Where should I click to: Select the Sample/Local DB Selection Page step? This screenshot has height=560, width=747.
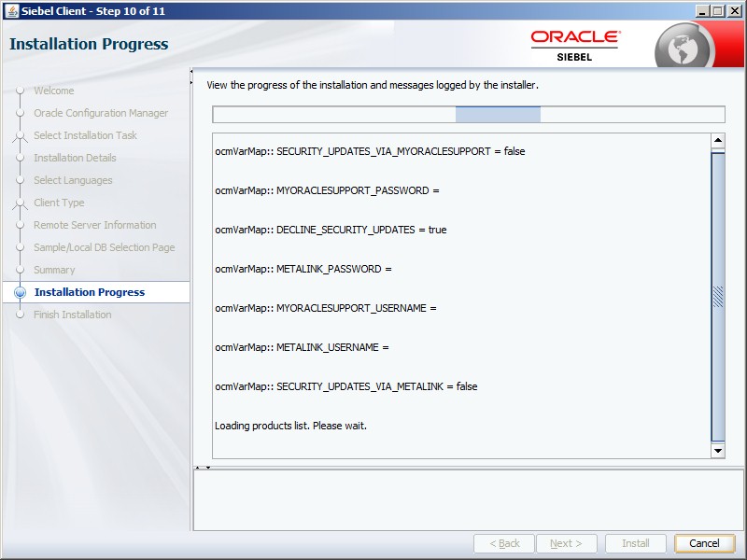coord(105,247)
